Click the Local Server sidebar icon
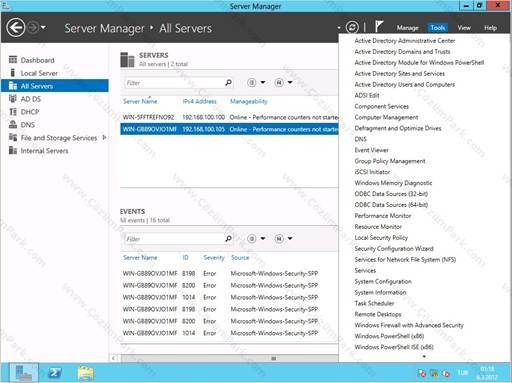Image resolution: width=512 pixels, height=383 pixels. click(13, 73)
